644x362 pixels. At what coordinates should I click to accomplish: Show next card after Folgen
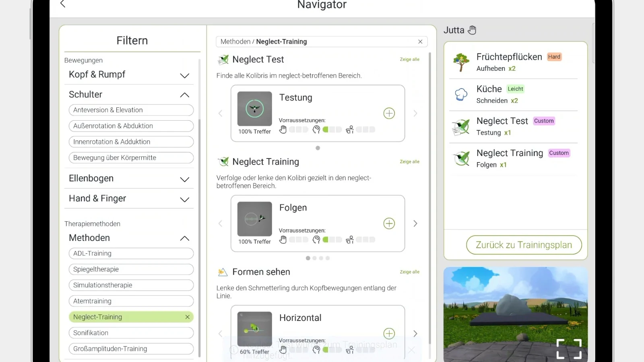pos(415,224)
